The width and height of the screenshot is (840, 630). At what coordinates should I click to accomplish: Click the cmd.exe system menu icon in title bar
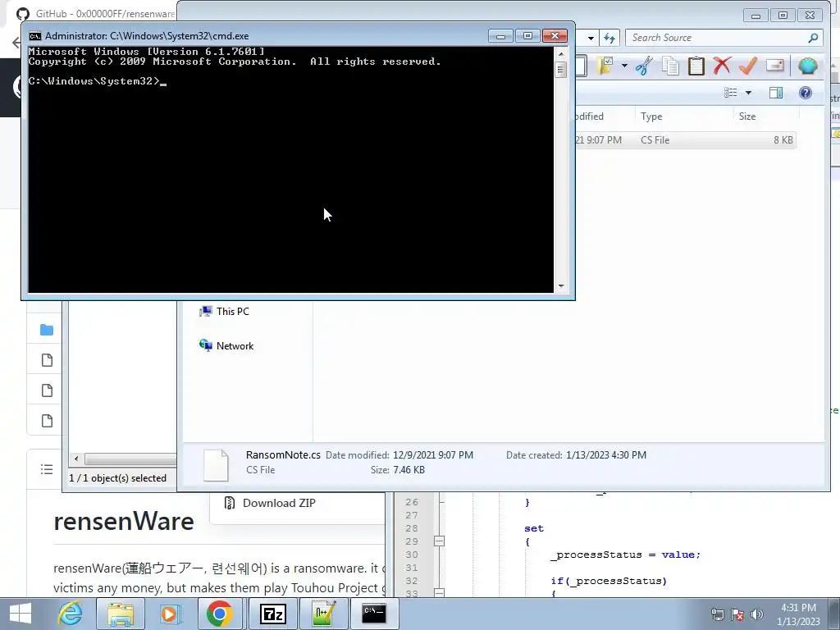tap(35, 36)
